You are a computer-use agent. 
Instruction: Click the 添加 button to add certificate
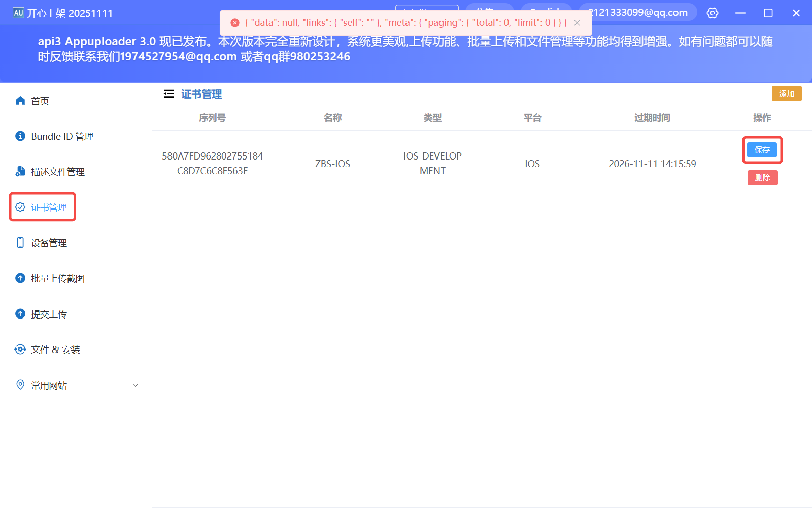(x=786, y=93)
